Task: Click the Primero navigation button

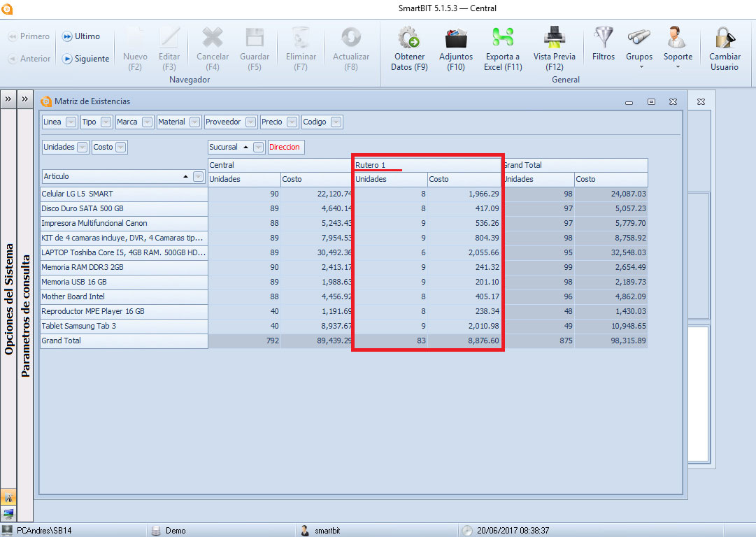Action: [x=29, y=36]
